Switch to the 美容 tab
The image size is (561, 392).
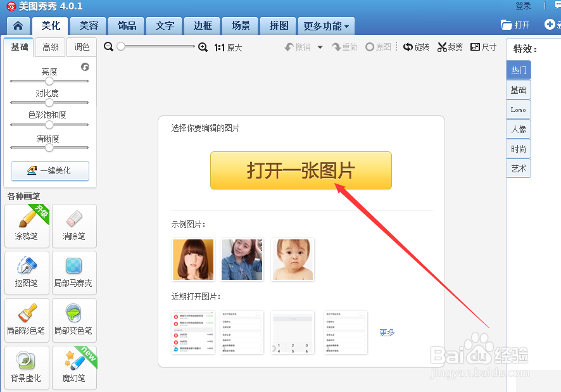click(89, 26)
